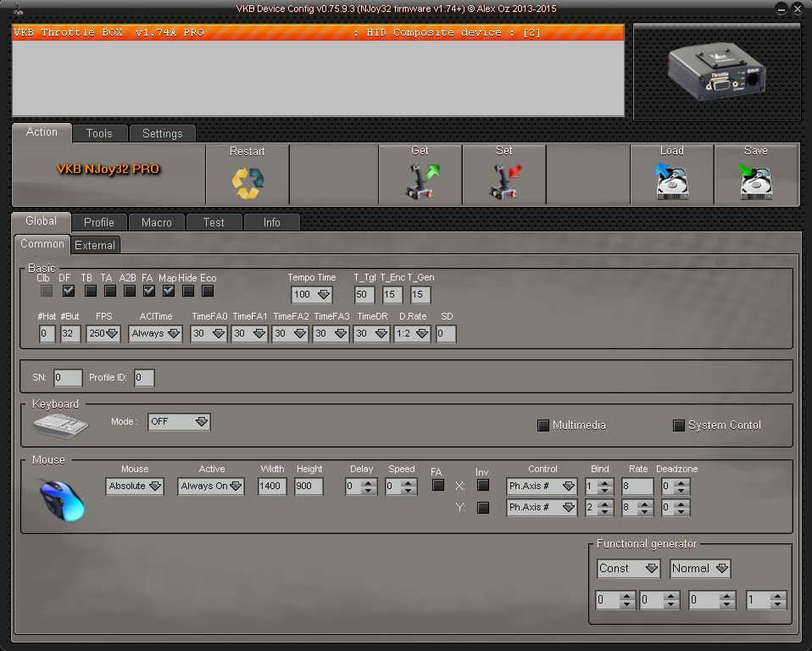Switch to the External sub-tab
This screenshot has height=651, width=812.
pos(95,245)
